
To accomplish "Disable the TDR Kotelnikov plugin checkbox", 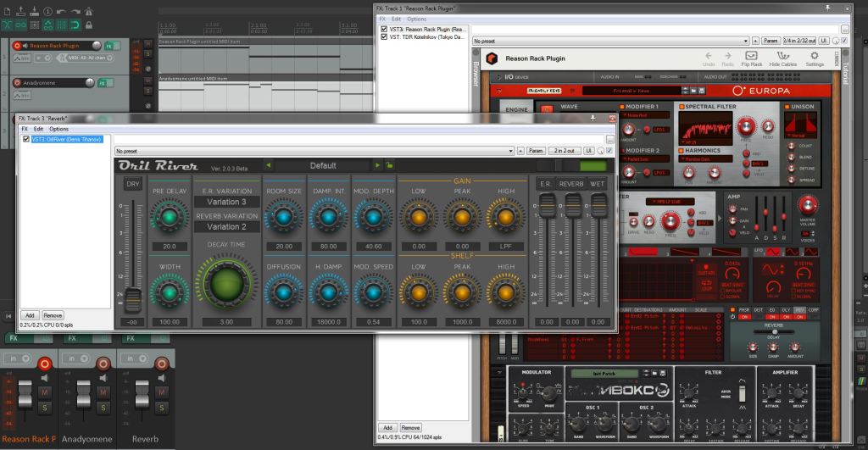I will tap(384, 37).
